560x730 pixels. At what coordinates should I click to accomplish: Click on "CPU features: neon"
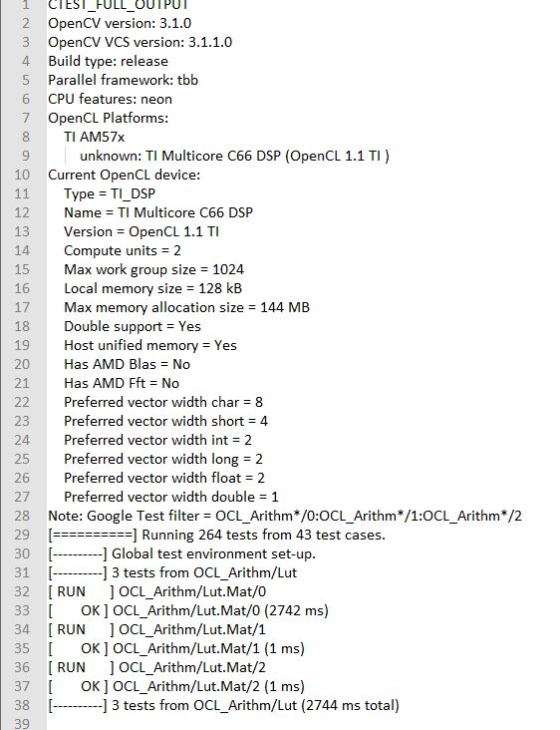coord(110,99)
